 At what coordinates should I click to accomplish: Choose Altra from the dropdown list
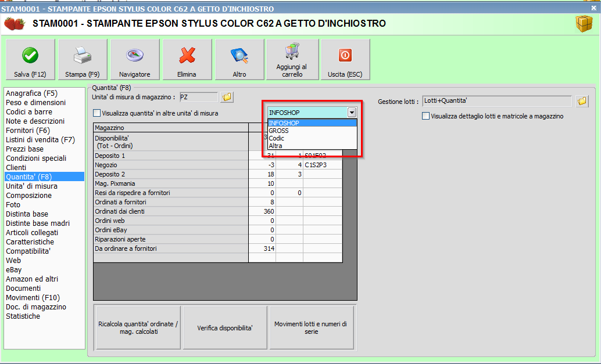pos(312,146)
